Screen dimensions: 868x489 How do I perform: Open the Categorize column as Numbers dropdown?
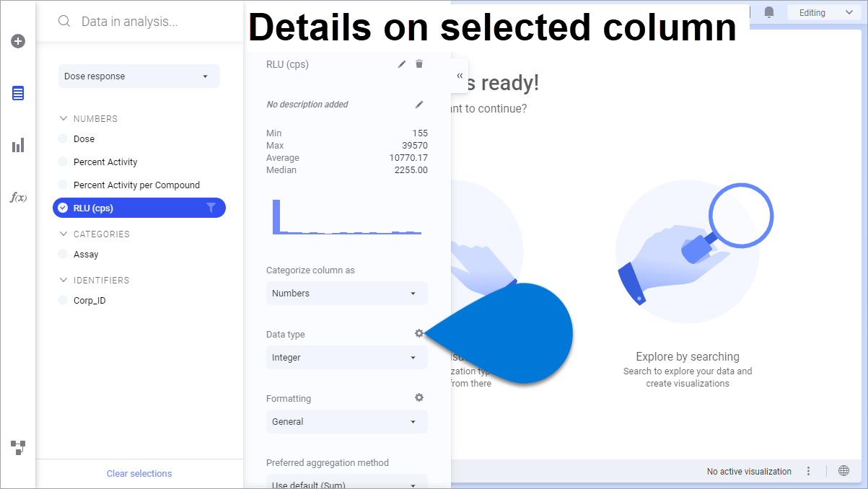[346, 293]
